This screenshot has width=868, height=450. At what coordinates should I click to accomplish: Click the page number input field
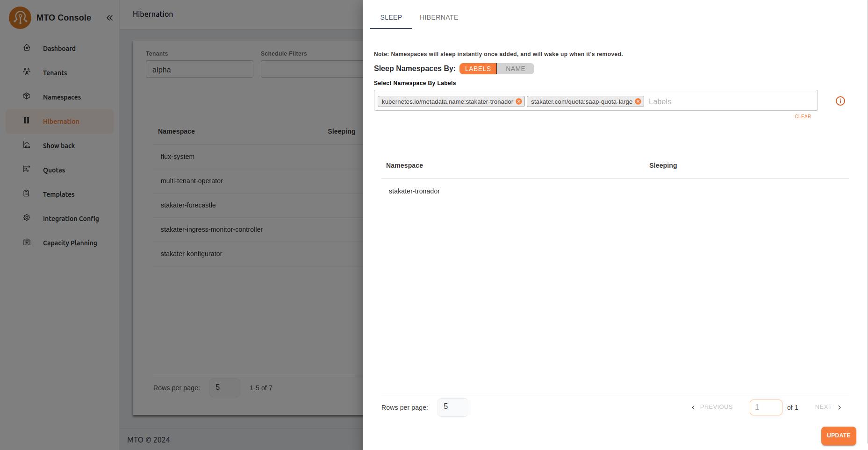[x=765, y=407]
